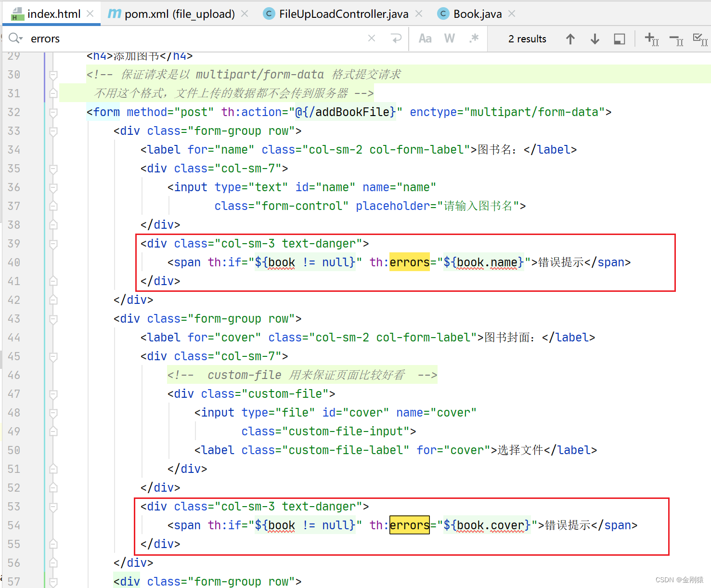Select all occurrences icon
Screen dimensions: 711x588
click(x=700, y=39)
